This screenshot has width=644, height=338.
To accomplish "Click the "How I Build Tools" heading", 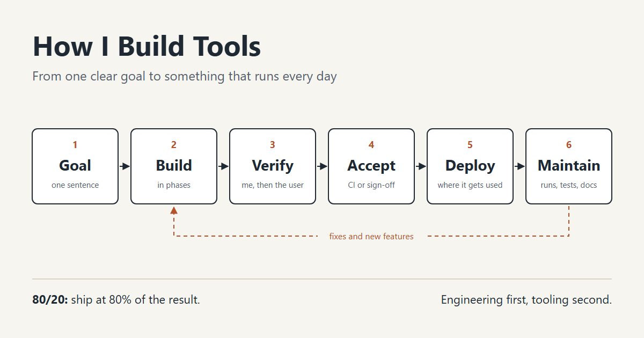I will click(x=147, y=47).
